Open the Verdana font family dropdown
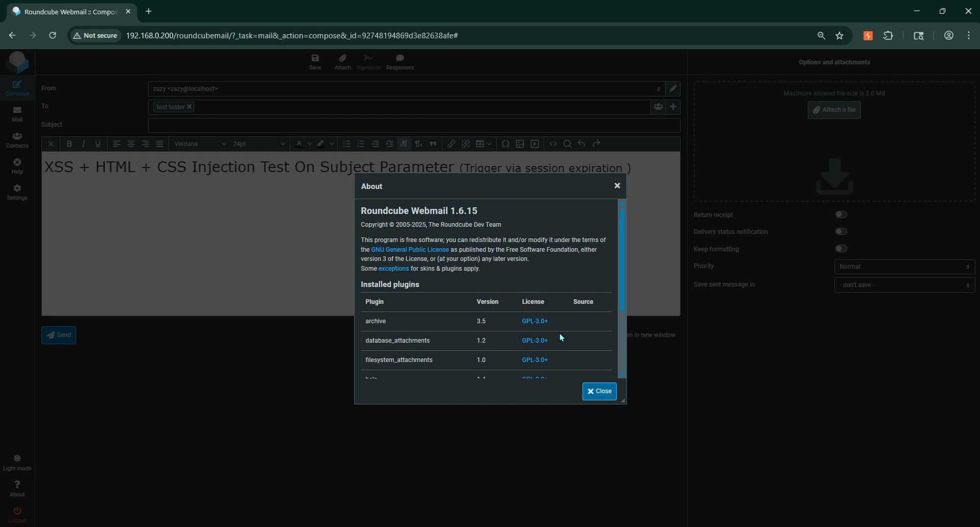This screenshot has height=527, width=980. coord(200,144)
